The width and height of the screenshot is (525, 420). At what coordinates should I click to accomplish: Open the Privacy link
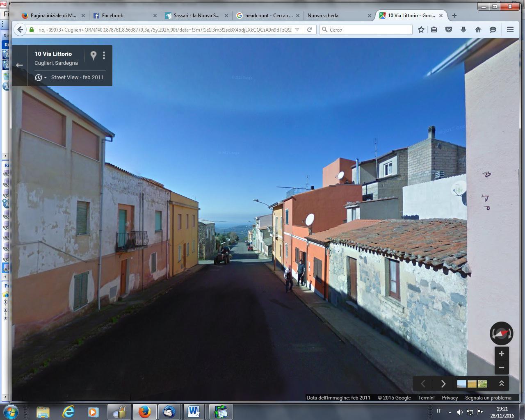(x=450, y=397)
